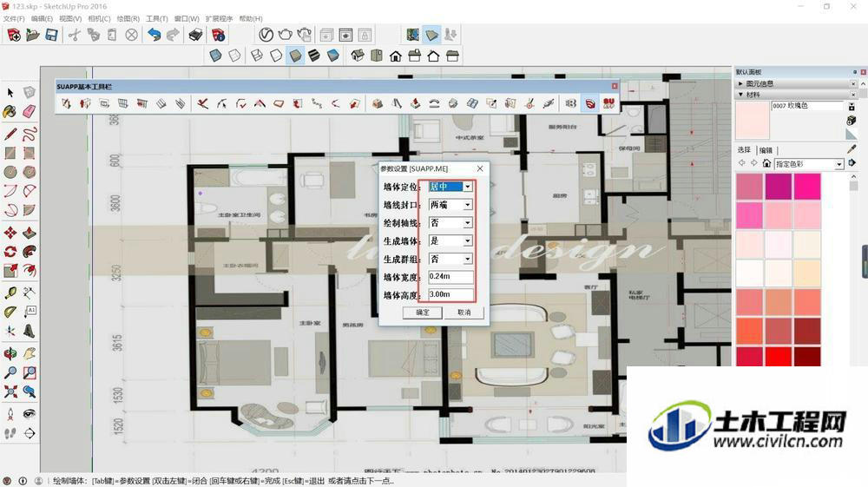This screenshot has width=868, height=487.
Task: Open the 编辑(E) menu
Action: point(42,19)
